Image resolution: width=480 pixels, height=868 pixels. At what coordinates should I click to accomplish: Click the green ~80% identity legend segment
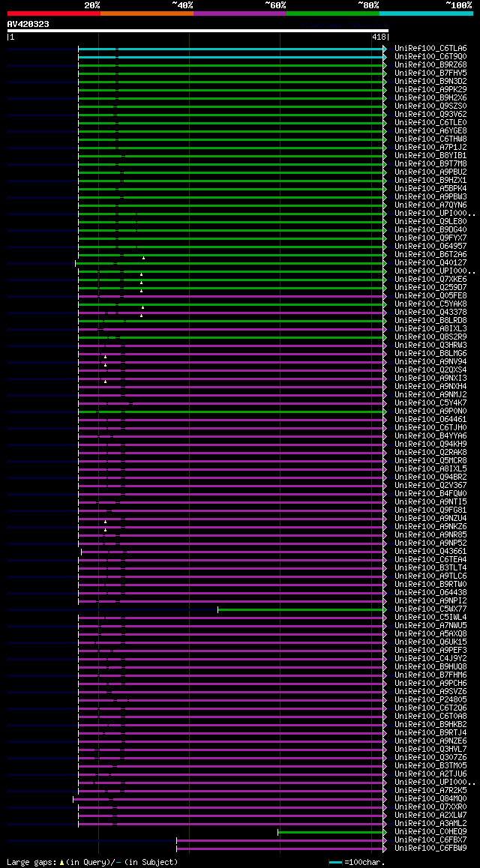(x=333, y=13)
